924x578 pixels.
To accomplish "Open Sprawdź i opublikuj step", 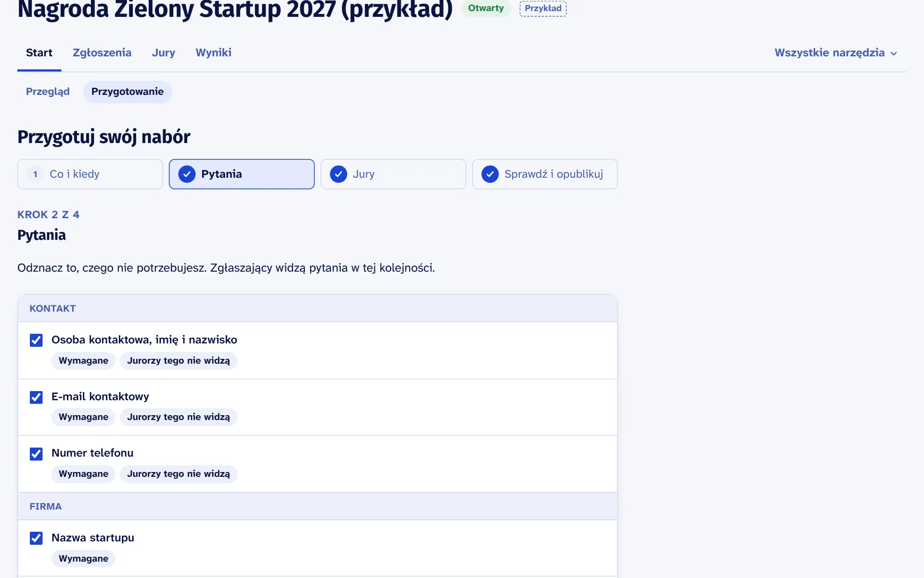I will [545, 174].
